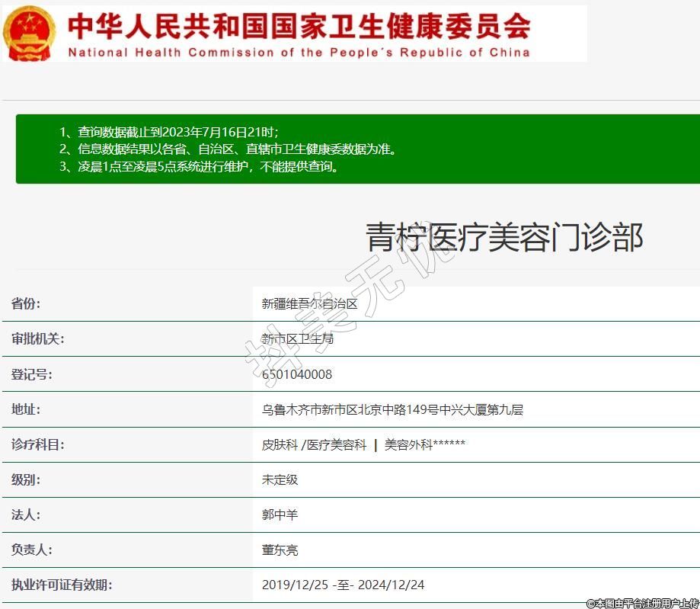The height and width of the screenshot is (609, 700).
Task: Click the second notice line about provincial data
Action: (x=228, y=149)
